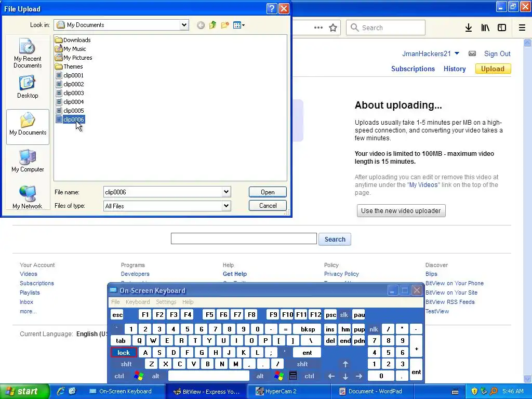Open the JmanHackers21 account dropdown

point(457,54)
